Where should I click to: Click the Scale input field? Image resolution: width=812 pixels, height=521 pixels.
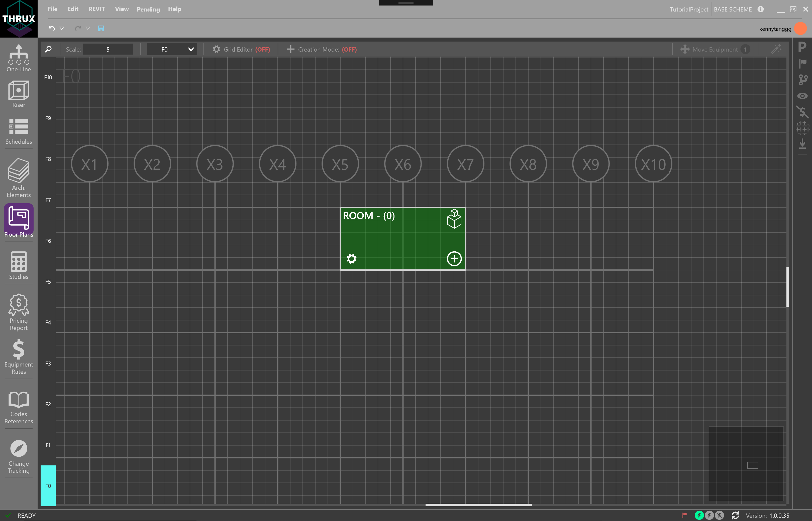coord(108,49)
